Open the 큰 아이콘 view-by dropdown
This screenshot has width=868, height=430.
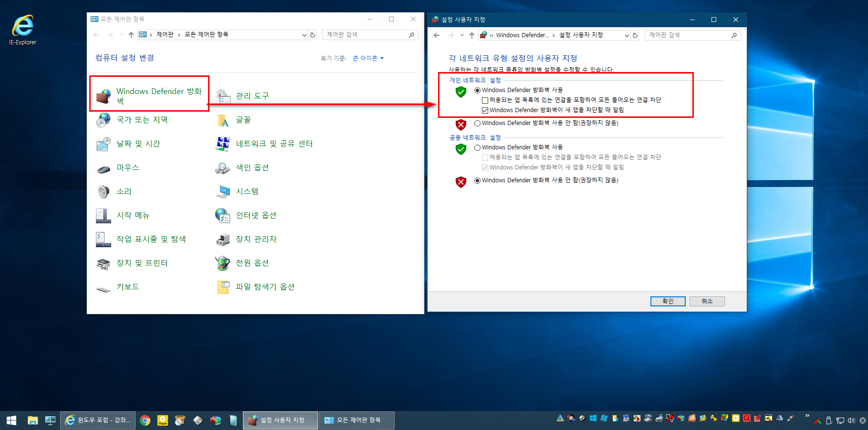[x=368, y=58]
